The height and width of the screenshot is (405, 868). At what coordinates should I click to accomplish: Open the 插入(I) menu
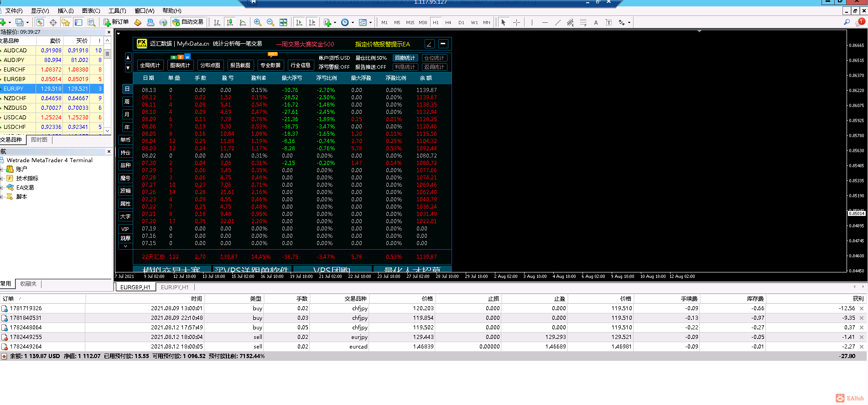[x=66, y=10]
